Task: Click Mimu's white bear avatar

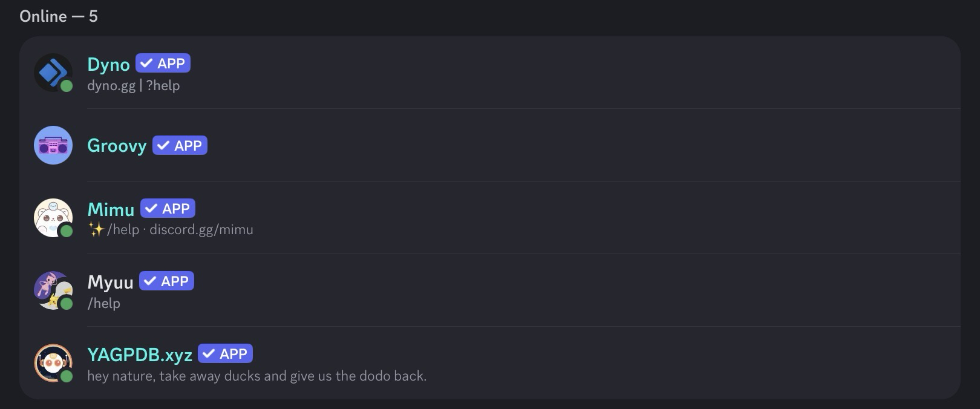Action: [53, 218]
